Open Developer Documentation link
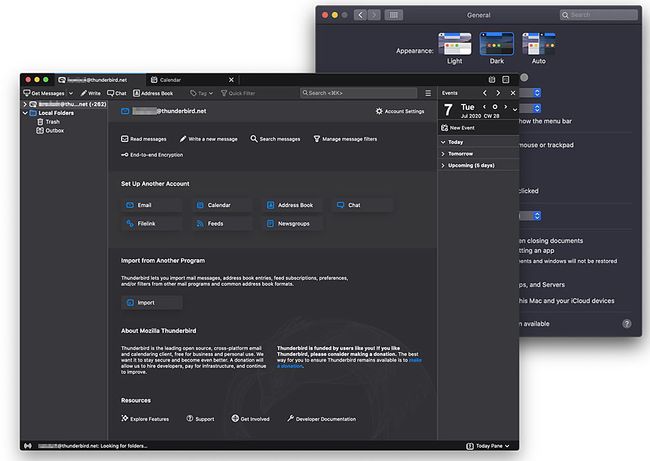This screenshot has width=650, height=461. click(x=321, y=419)
